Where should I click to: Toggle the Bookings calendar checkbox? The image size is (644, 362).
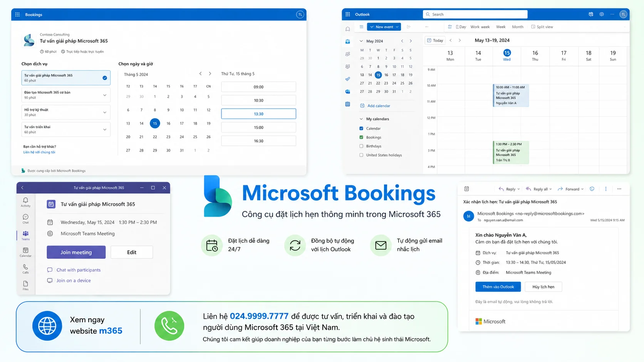click(x=361, y=137)
